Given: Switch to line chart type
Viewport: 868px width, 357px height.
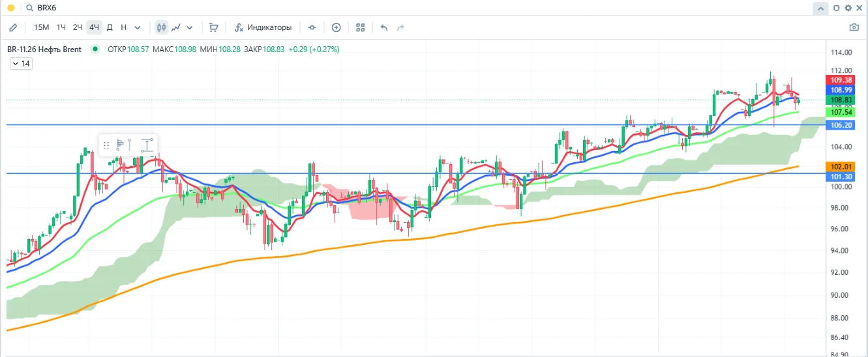Looking at the screenshot, I should pyautogui.click(x=176, y=27).
